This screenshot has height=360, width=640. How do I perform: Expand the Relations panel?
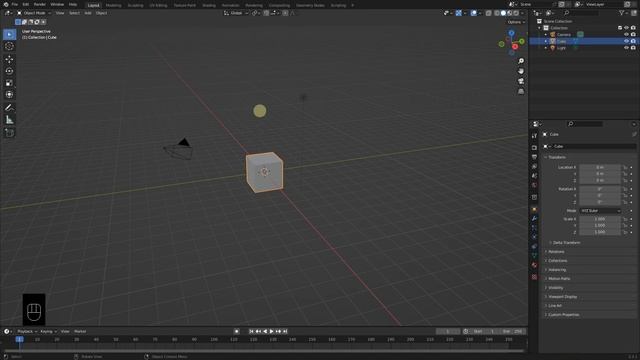tap(556, 251)
